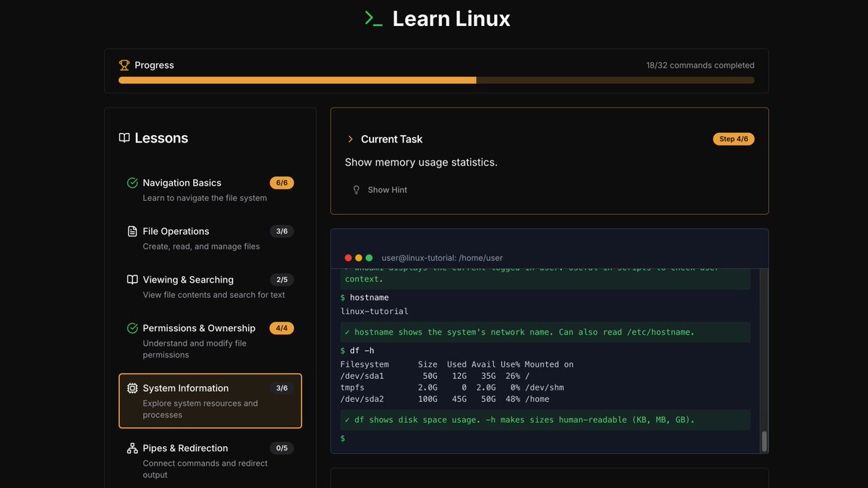Click 'Connect commands and redirect output' description
This screenshot has width=868, height=488.
click(x=205, y=469)
